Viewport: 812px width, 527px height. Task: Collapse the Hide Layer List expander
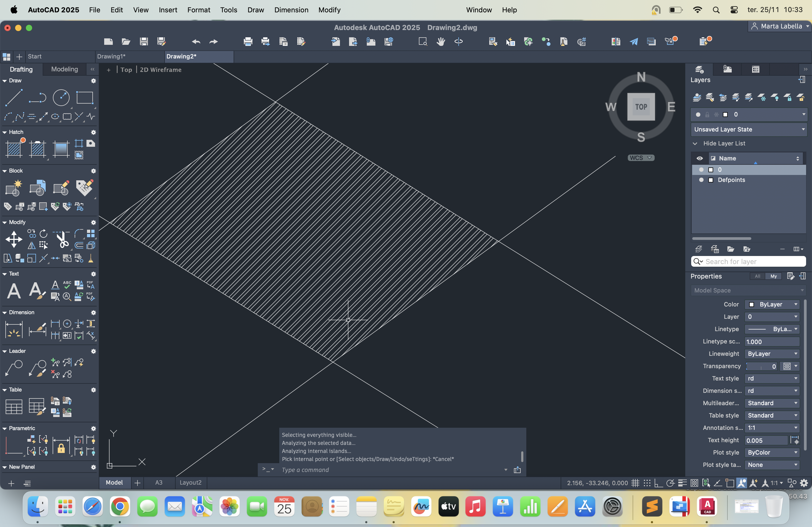tap(695, 144)
